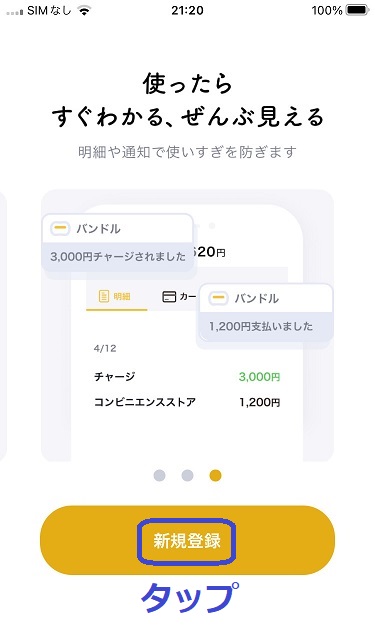Select the third yellow page dot
The width and height of the screenshot is (375, 628).
tap(216, 475)
